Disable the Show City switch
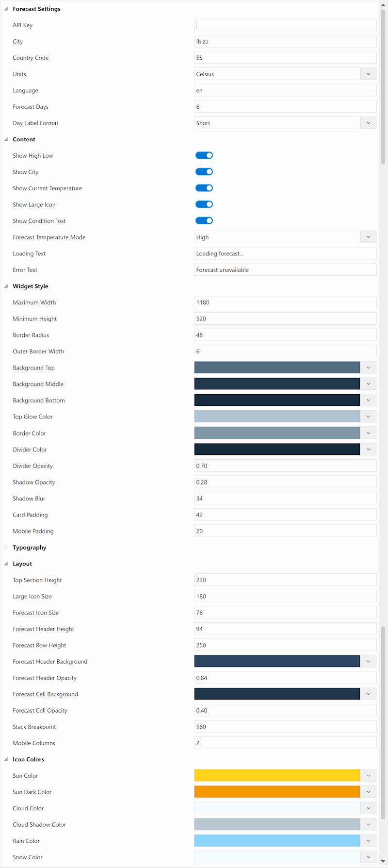388x868 pixels. (204, 172)
